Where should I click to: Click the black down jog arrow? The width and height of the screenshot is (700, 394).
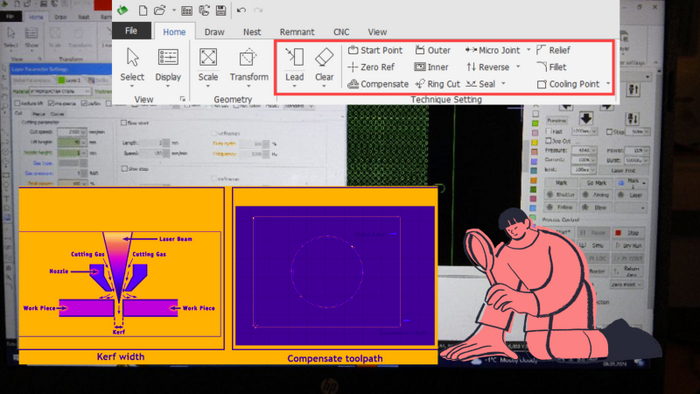click(x=586, y=118)
